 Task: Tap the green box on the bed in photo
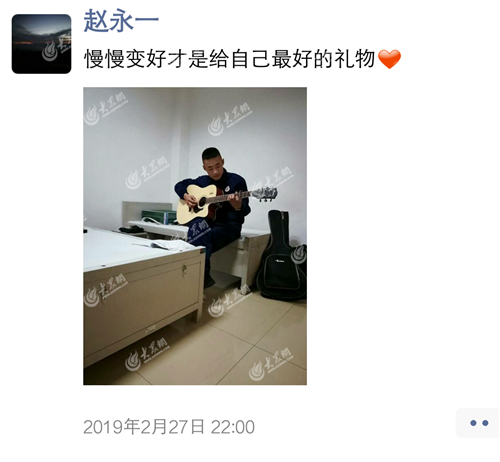point(159,217)
